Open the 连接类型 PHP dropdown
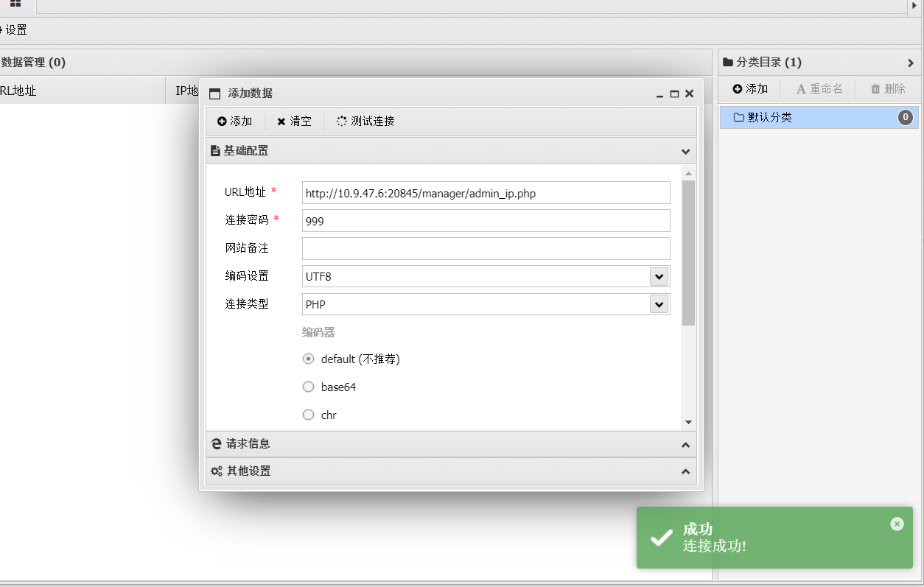Screen dimensions: 924x587 659,304
